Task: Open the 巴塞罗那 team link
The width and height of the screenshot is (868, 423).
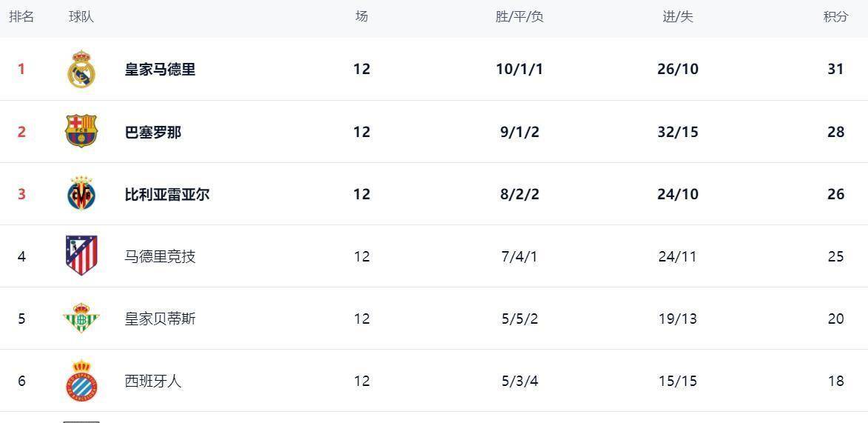Action: click(x=152, y=132)
